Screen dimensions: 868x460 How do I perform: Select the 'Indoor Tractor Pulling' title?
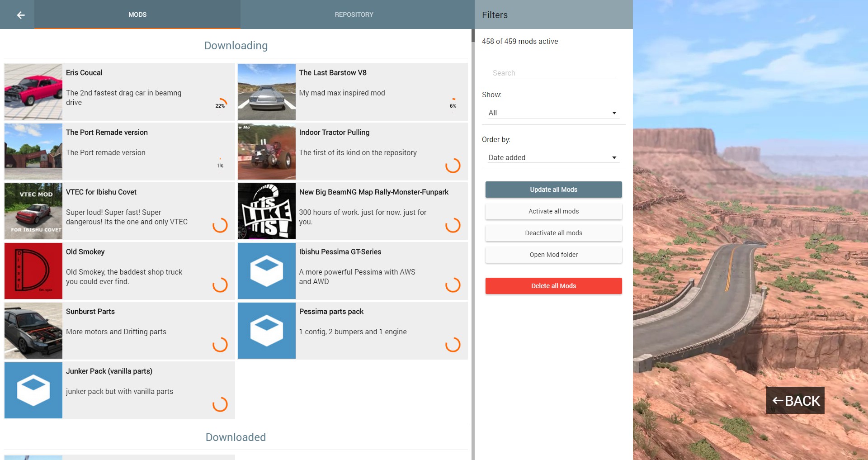point(334,133)
